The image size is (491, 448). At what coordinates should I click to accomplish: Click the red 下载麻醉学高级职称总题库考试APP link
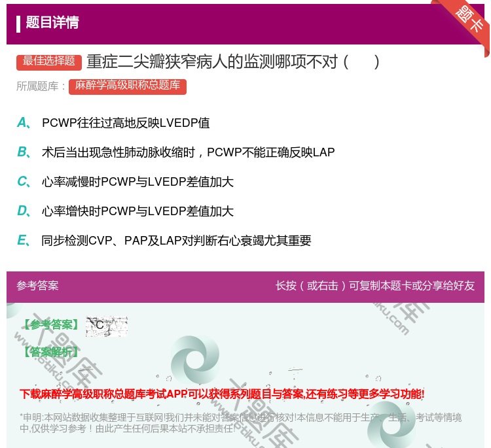(x=222, y=394)
